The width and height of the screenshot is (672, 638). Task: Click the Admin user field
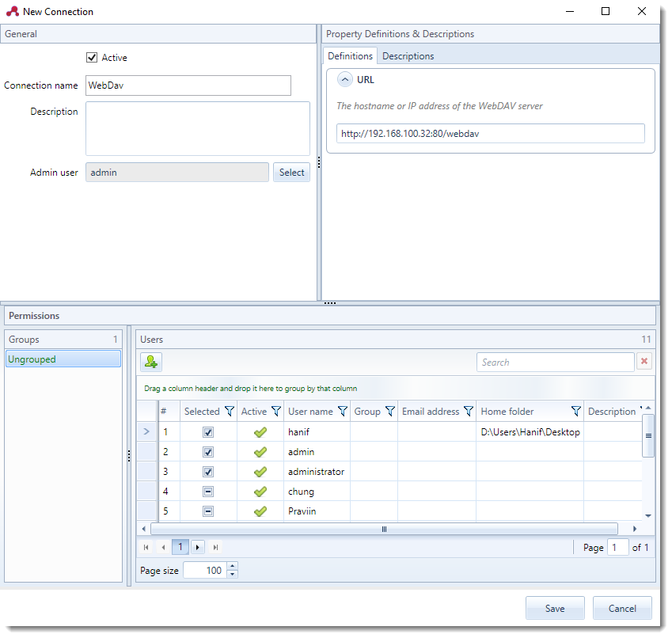pyautogui.click(x=177, y=173)
